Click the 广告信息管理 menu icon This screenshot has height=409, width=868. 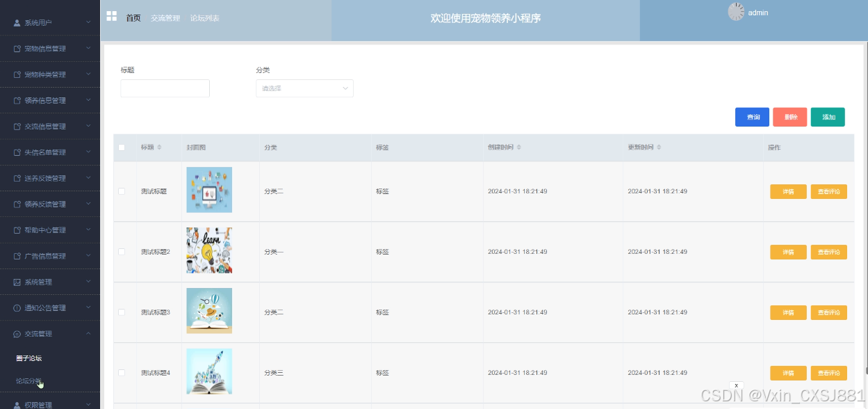(17, 256)
